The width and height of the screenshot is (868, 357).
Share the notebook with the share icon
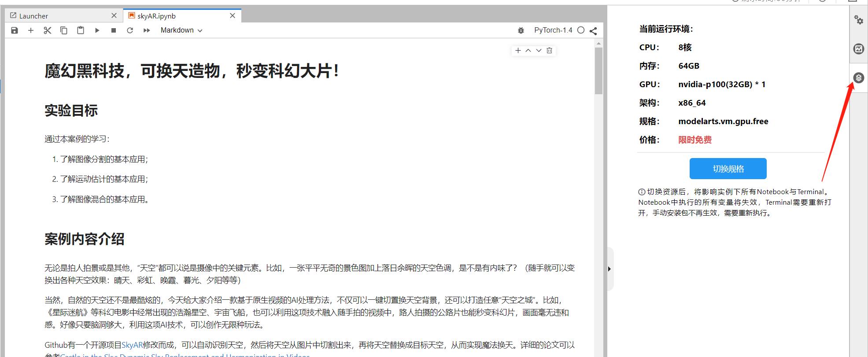tap(593, 31)
